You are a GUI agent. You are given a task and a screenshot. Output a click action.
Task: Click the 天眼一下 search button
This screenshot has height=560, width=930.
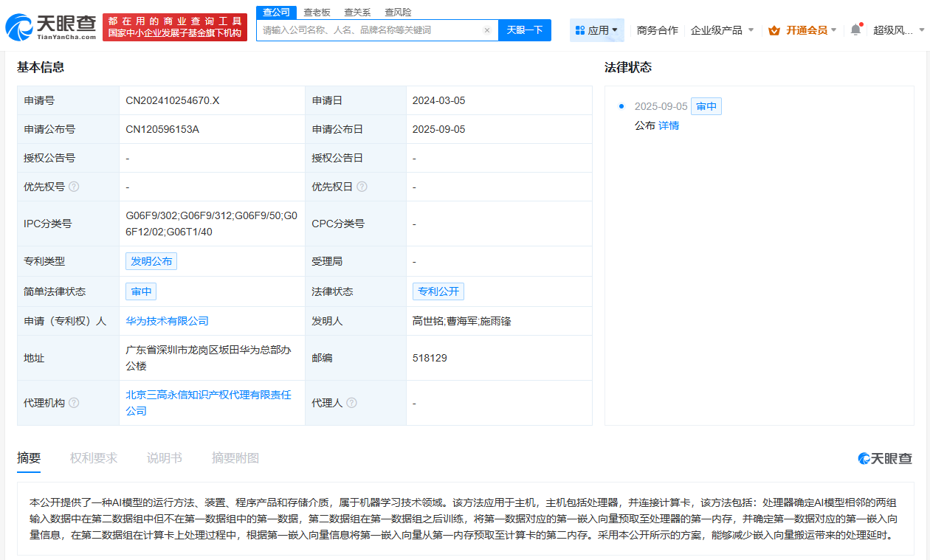coord(525,30)
